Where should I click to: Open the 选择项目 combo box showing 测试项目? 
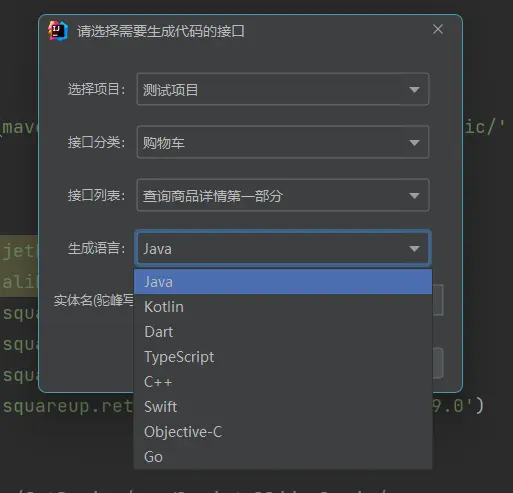click(x=283, y=89)
